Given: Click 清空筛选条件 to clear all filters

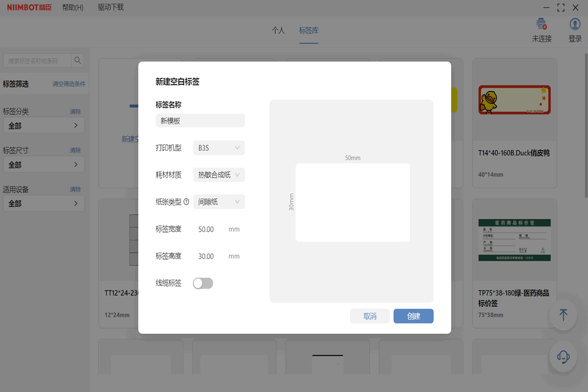Looking at the screenshot, I should [69, 84].
